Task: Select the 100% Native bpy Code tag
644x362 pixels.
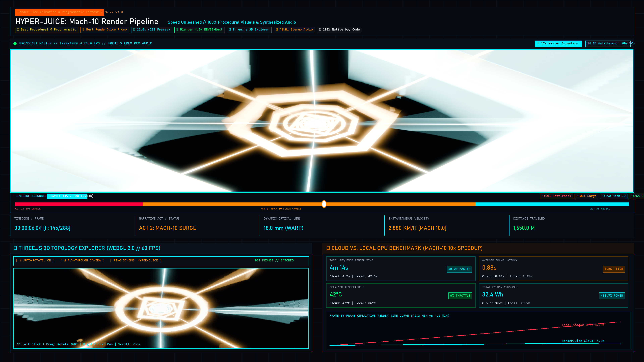Action: point(339,30)
